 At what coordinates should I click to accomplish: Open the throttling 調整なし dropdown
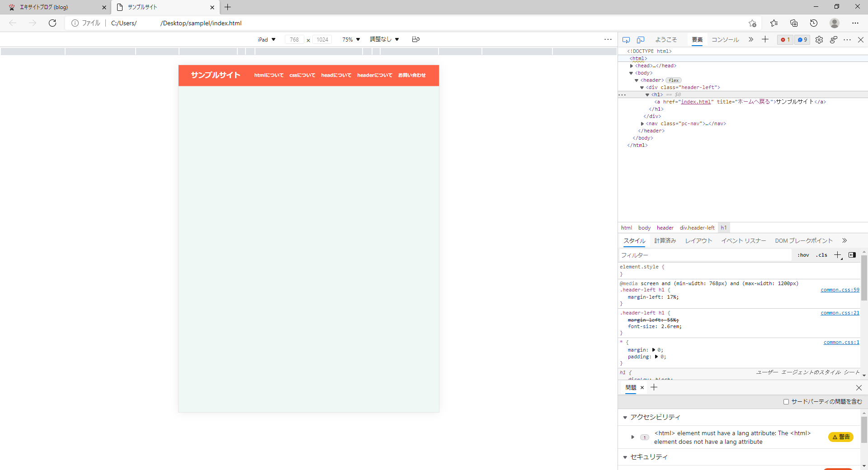(385, 39)
